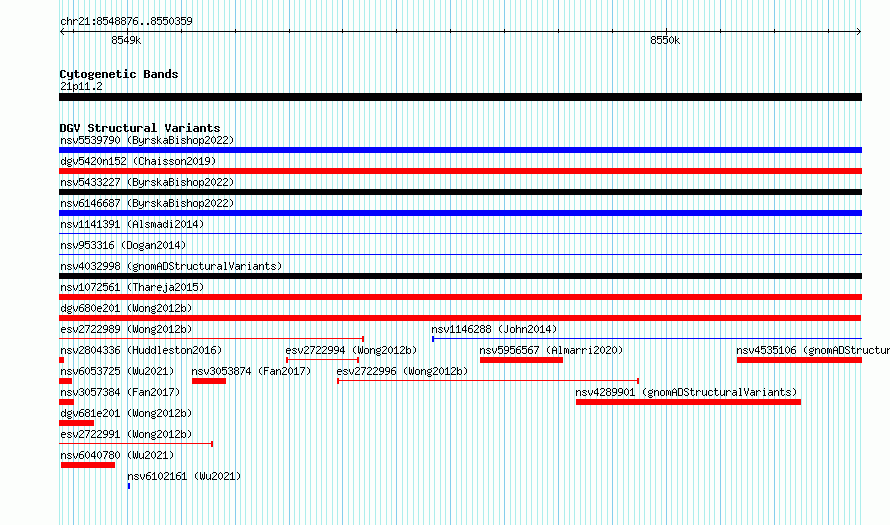
Task: Select variant esv2722991 (Wong2012b)
Action: pos(126,434)
